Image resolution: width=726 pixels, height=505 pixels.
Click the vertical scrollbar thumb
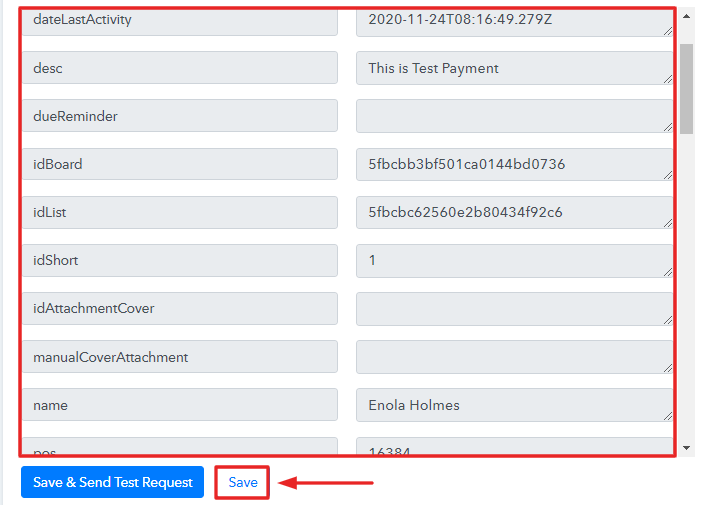(x=687, y=89)
